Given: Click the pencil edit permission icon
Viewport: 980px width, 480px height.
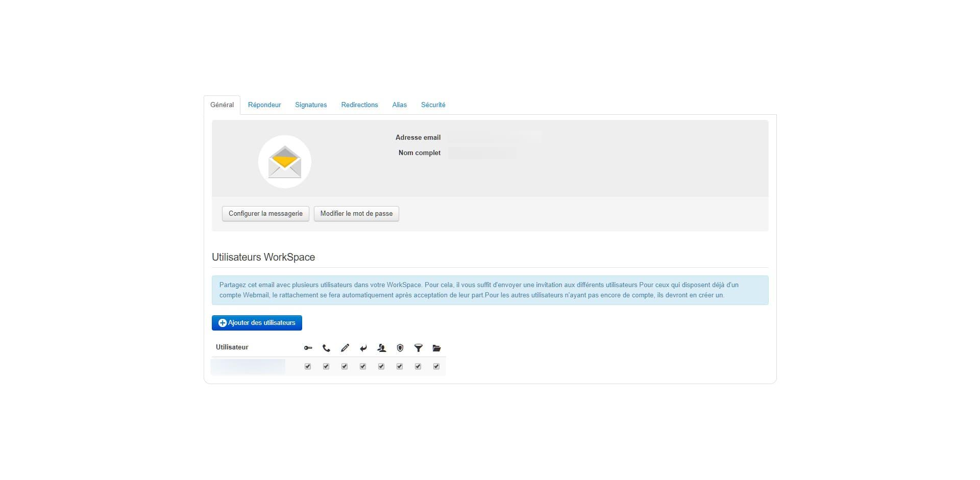Looking at the screenshot, I should point(345,348).
